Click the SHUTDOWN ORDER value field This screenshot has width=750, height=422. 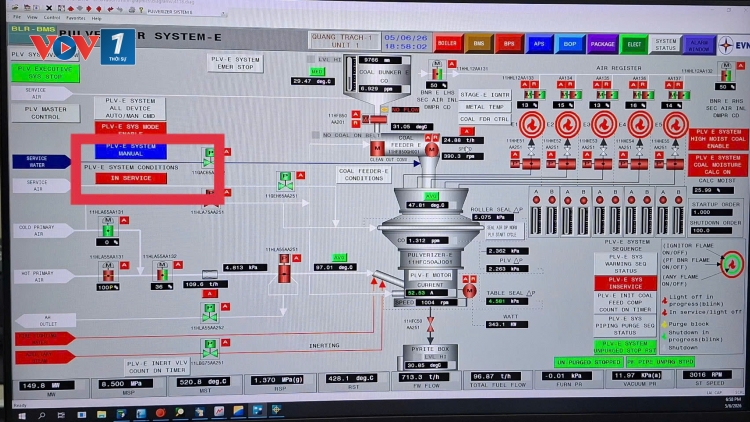pos(712,231)
